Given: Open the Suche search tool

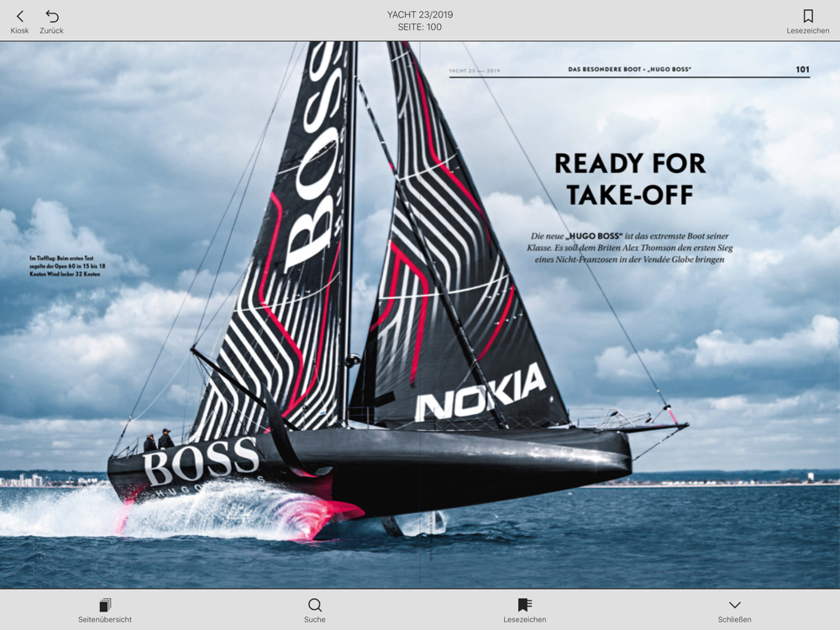Looking at the screenshot, I should pos(315,611).
